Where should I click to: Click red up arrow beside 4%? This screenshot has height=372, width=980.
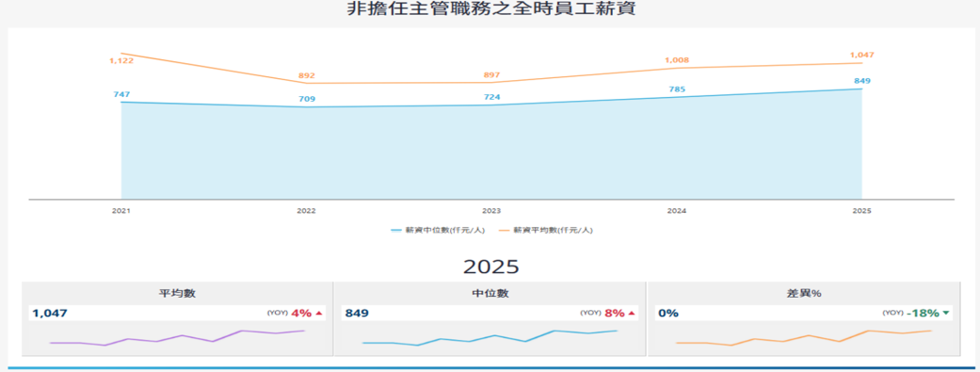coord(319,314)
